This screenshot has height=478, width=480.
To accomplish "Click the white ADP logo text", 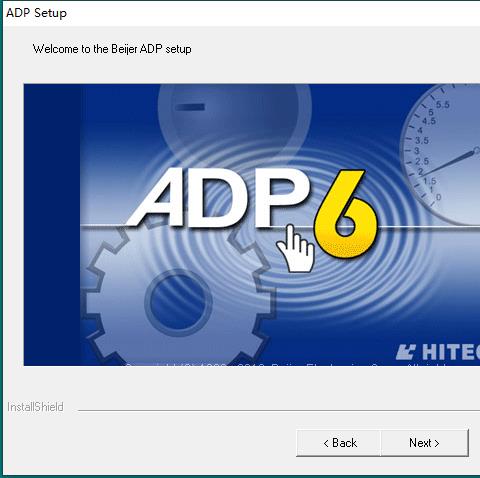I will tap(217, 198).
